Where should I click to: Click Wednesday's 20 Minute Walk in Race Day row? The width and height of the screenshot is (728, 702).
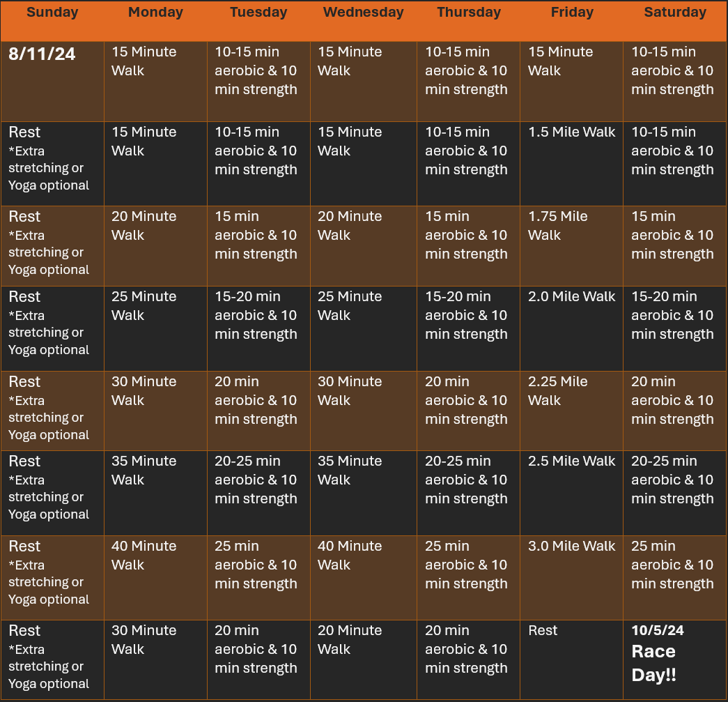[x=364, y=659]
